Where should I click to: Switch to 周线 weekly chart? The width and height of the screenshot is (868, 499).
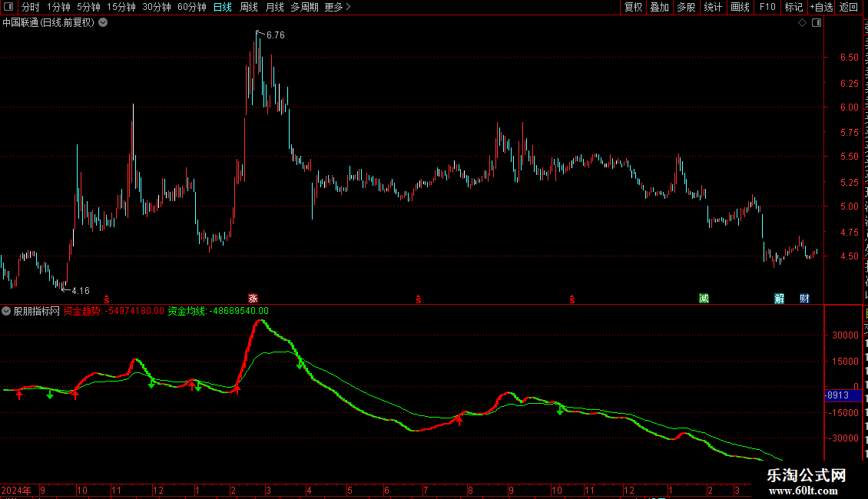coord(249,7)
